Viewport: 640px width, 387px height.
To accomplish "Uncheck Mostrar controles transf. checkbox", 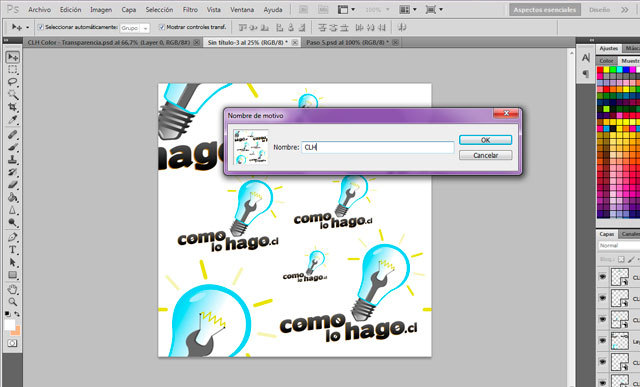I will point(162,27).
